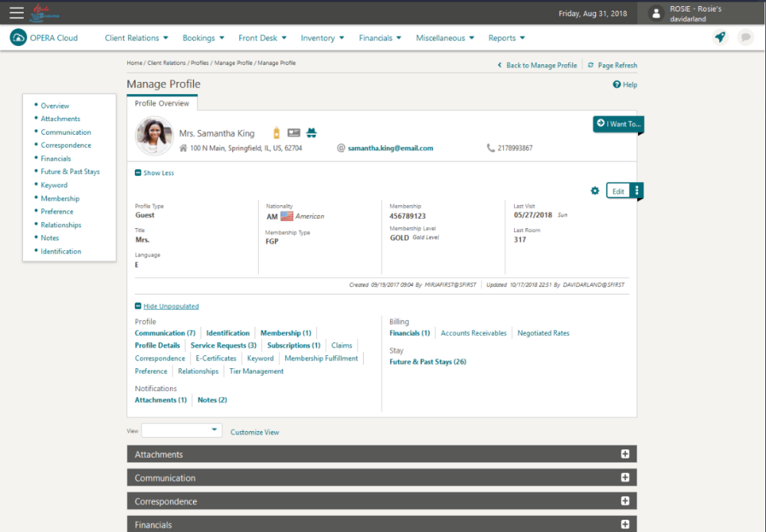Open the rocket quick launch icon
Viewport: 766px width, 532px height.
point(720,37)
